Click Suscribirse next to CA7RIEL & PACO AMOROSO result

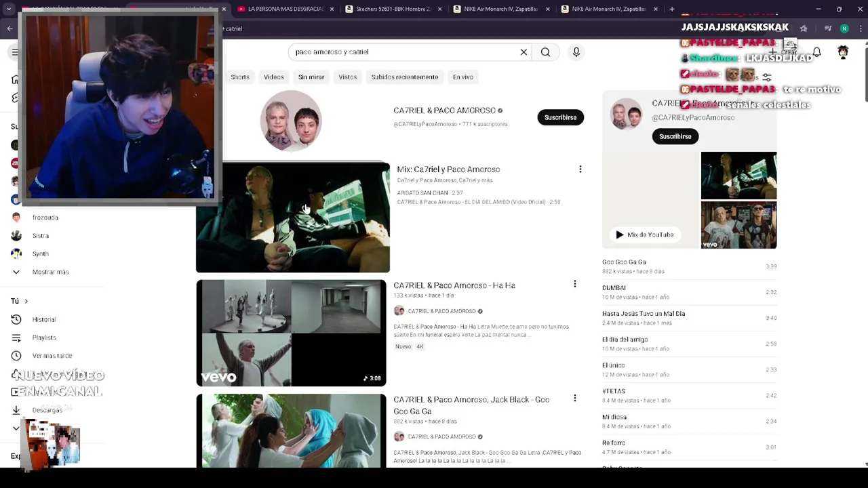(560, 117)
